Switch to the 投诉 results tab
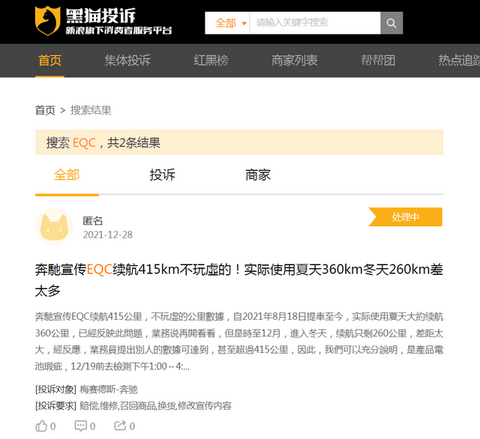 (162, 175)
